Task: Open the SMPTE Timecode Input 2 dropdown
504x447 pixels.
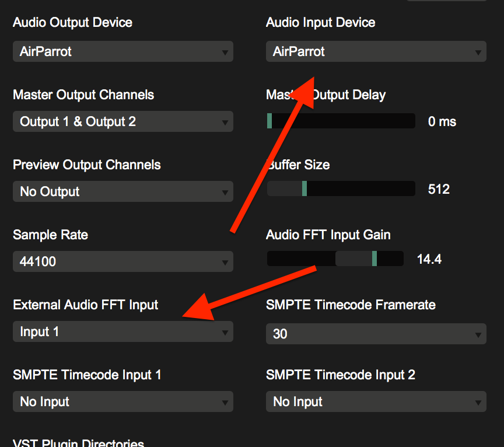Action: (376, 401)
